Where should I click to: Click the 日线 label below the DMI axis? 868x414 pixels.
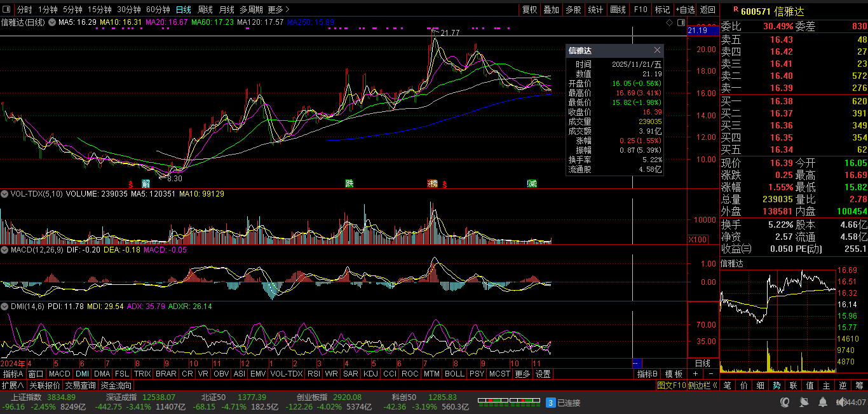(x=703, y=363)
